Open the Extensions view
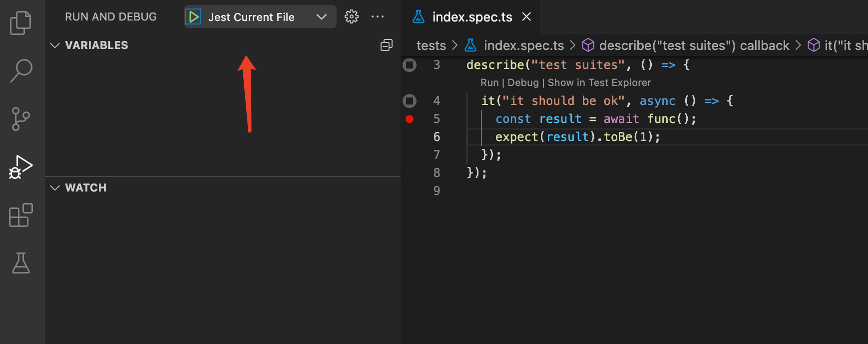The width and height of the screenshot is (868, 344). point(21,215)
